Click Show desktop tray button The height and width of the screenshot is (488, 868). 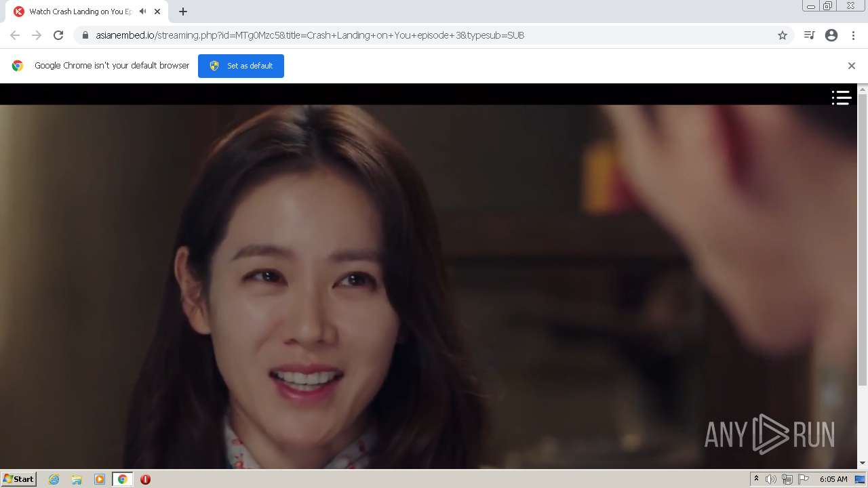coord(860,479)
